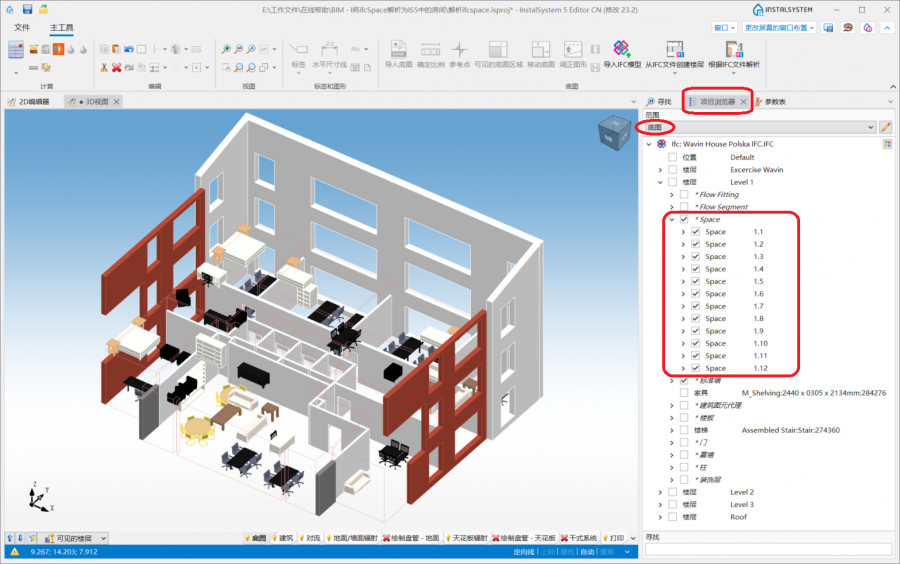
Task: Click the 根据IFC文件解析 toolbar icon
Action: pos(733,50)
